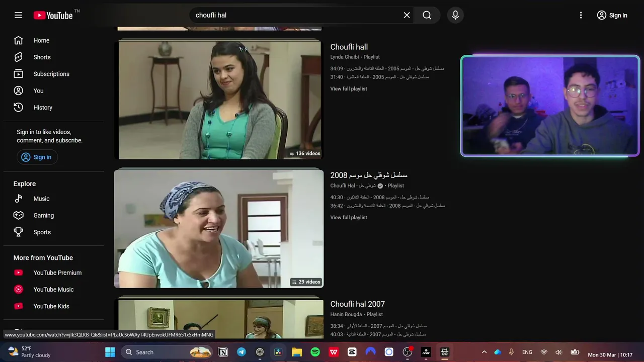Open YouTube Music link
Screen dimensions: 644x362
54,289
